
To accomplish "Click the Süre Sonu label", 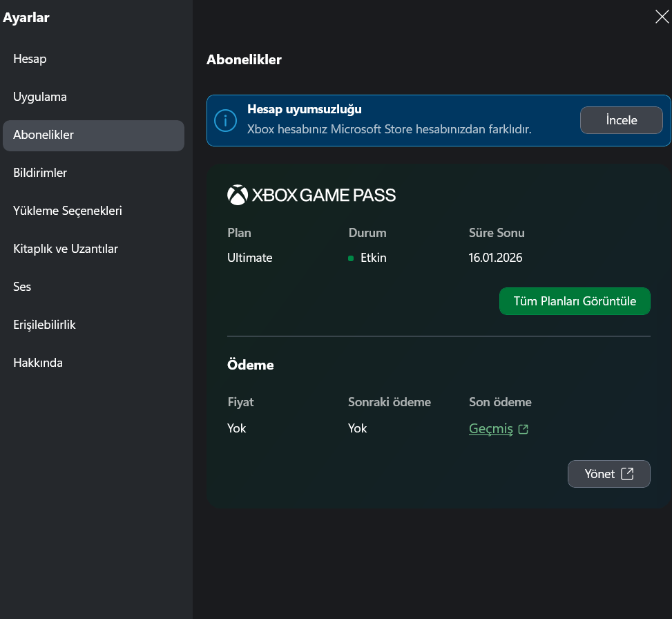I will point(497,233).
